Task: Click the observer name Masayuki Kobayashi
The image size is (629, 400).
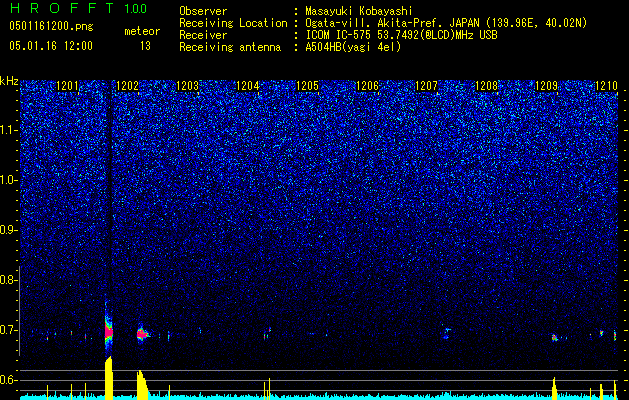Action: click(x=359, y=11)
